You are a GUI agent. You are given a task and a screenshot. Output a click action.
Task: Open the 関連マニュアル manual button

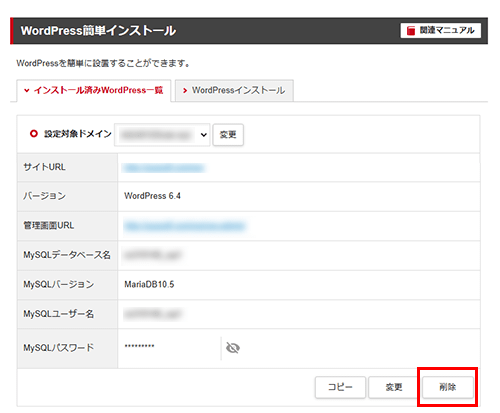click(440, 30)
